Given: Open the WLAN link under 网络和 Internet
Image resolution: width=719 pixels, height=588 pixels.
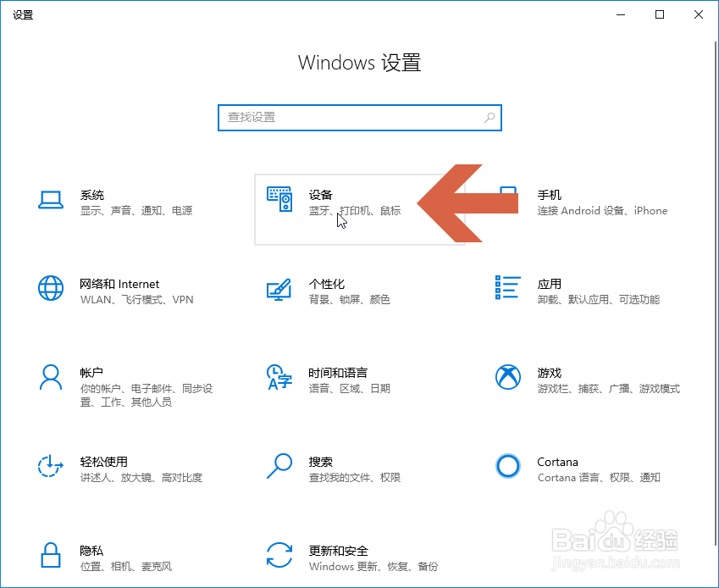Looking at the screenshot, I should click(x=93, y=299).
